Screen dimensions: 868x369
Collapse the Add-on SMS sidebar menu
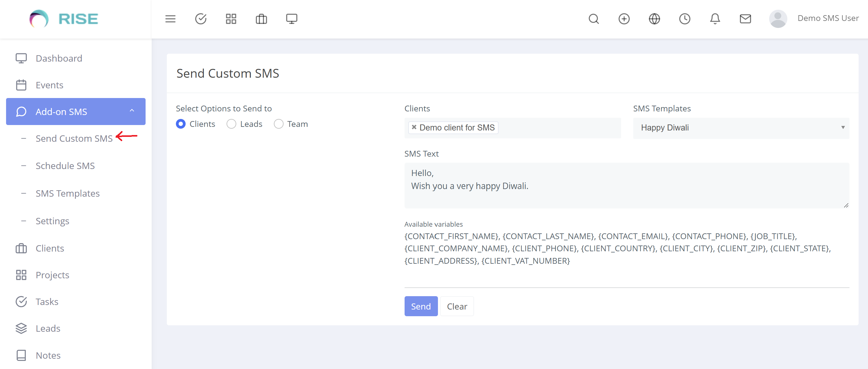(x=76, y=112)
